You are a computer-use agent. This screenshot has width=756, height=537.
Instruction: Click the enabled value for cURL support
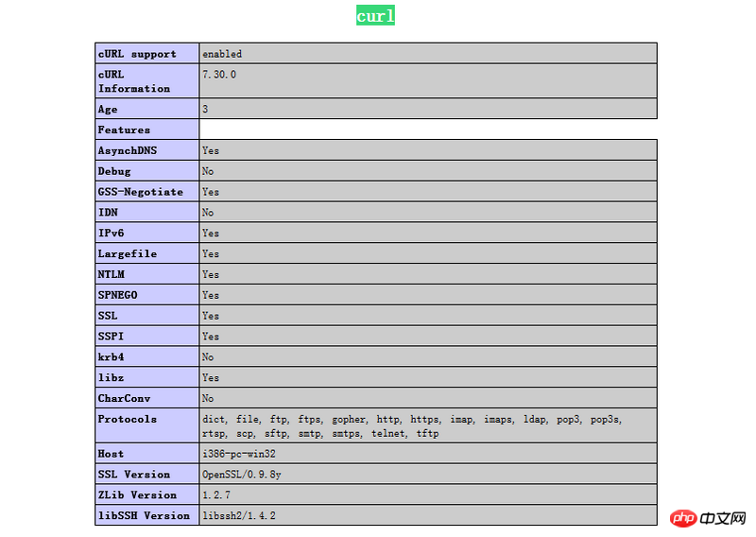(222, 54)
